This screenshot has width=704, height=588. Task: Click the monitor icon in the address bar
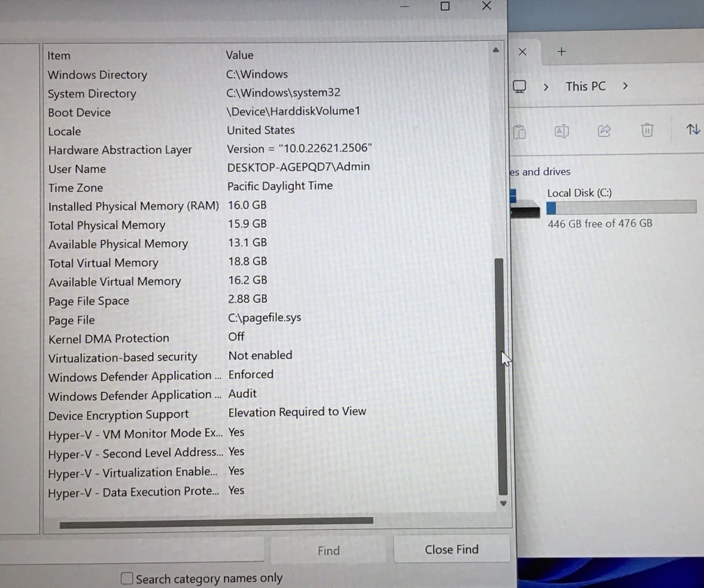pyautogui.click(x=519, y=87)
